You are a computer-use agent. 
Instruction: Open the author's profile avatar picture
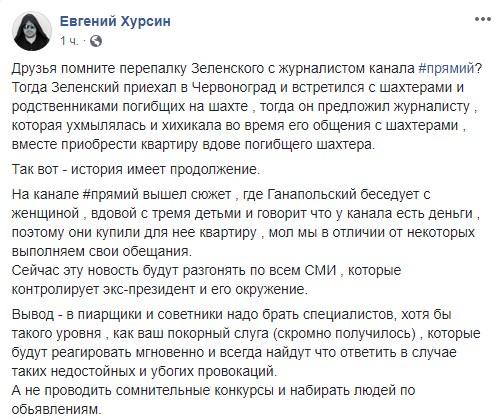(x=32, y=30)
